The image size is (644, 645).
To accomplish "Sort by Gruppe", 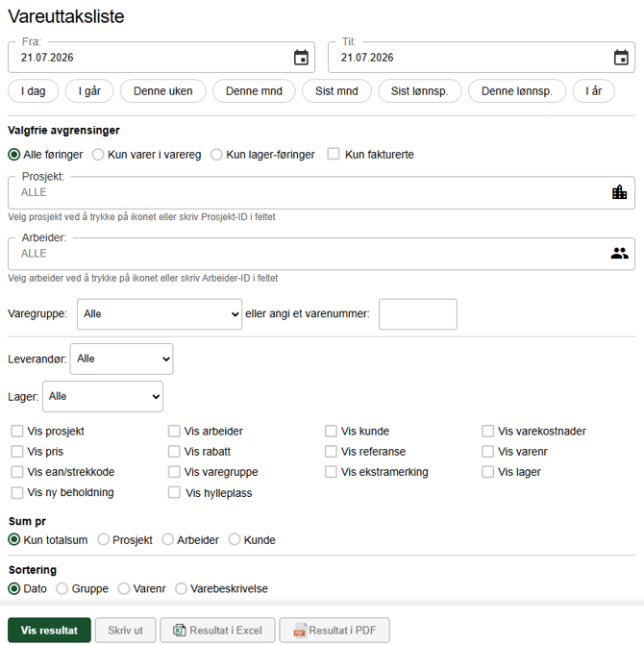I will pyautogui.click(x=62, y=588).
